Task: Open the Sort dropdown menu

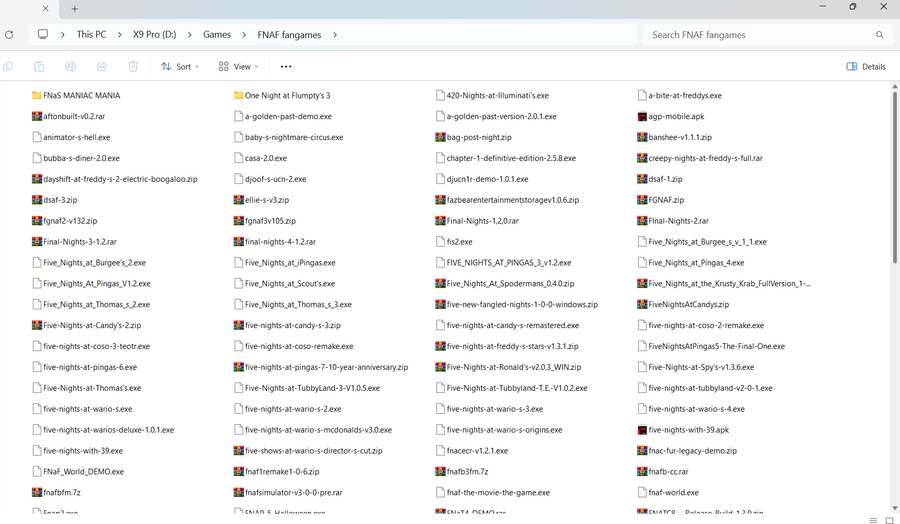Action: coord(180,67)
